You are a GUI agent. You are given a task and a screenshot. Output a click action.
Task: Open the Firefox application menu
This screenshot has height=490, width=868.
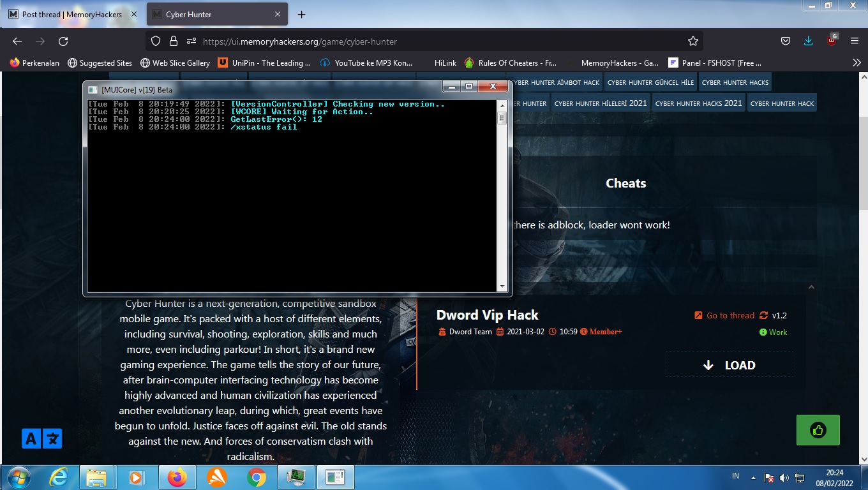855,41
